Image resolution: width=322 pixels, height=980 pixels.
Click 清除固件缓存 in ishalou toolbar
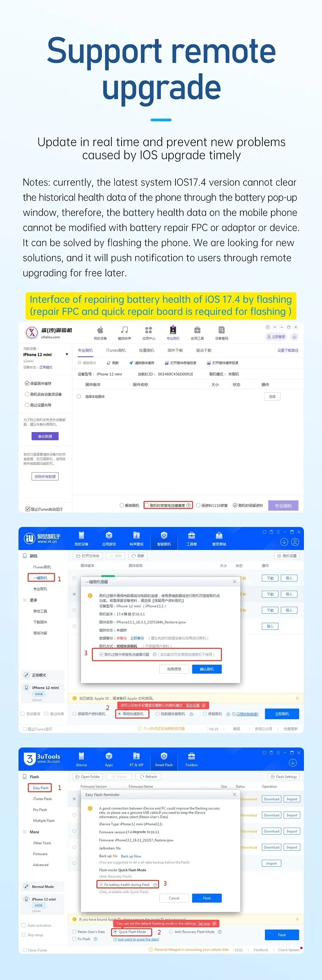click(x=142, y=363)
